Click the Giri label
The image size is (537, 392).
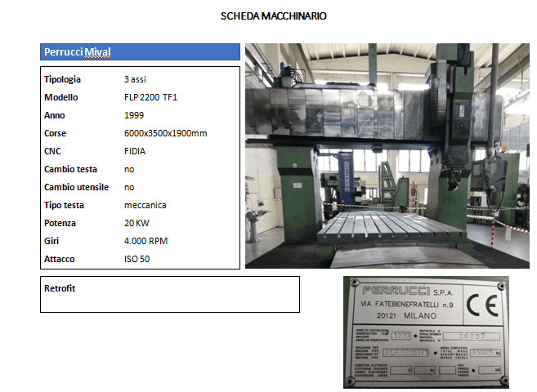coord(51,241)
